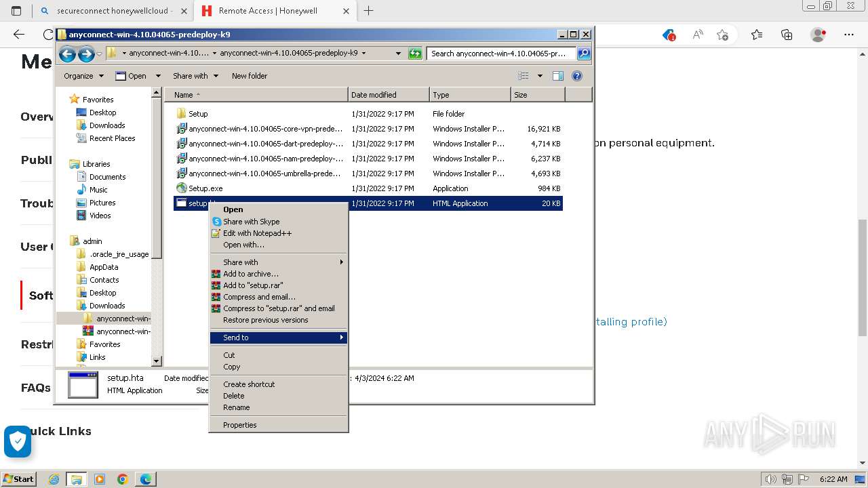Click the Explorer Forward navigation arrow
Screen dimensions: 868x488
coord(86,54)
